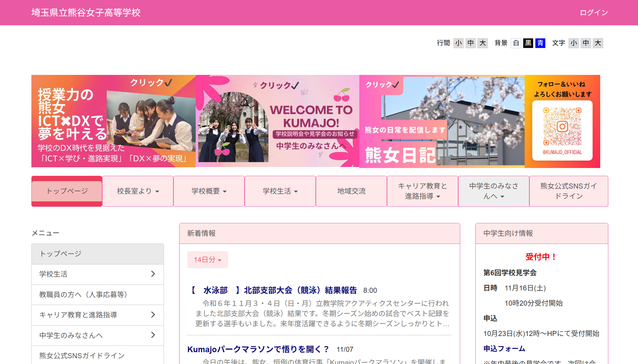Expand chevron beside side-menu キャリア教育と進路指導

[153, 315]
